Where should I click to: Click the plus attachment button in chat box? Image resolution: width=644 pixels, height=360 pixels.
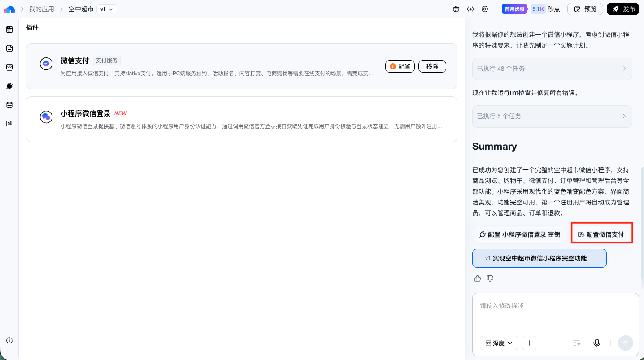pos(529,343)
